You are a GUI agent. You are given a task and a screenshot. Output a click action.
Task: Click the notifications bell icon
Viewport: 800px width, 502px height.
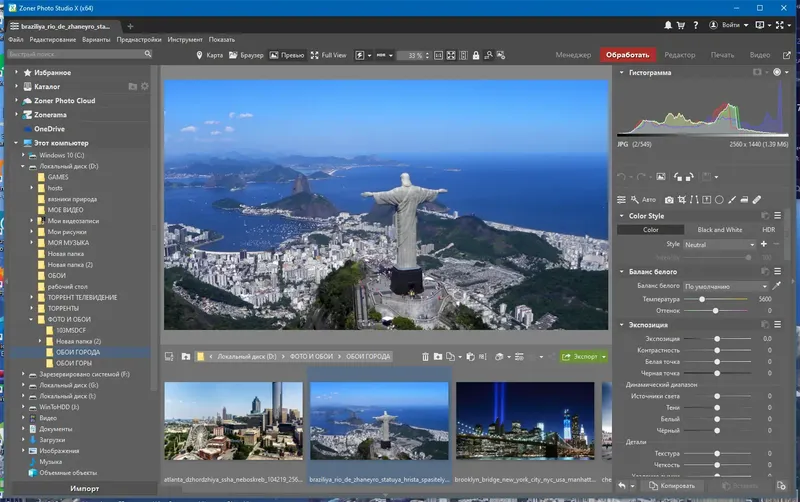[667, 23]
